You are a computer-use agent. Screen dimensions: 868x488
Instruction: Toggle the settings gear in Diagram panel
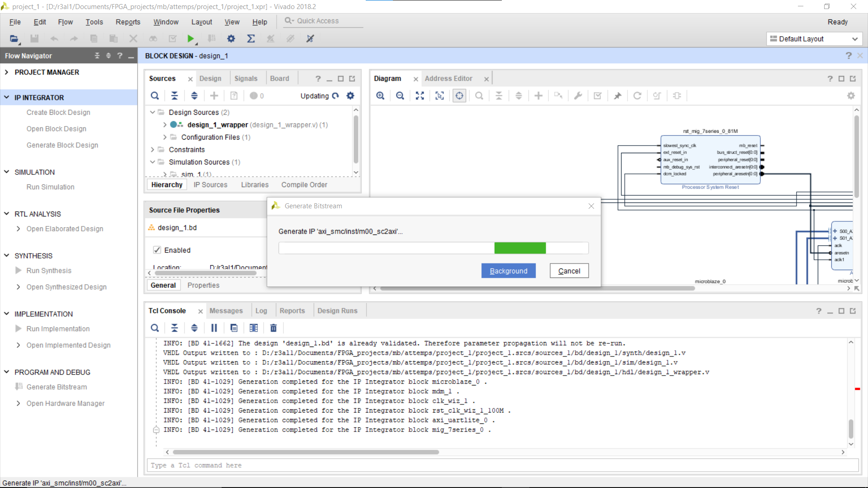coord(851,95)
